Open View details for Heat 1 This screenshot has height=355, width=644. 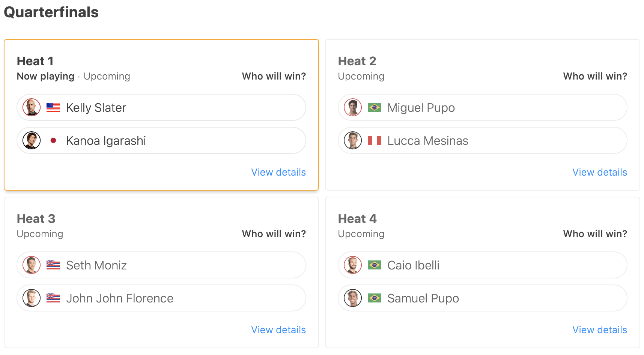coord(278,172)
